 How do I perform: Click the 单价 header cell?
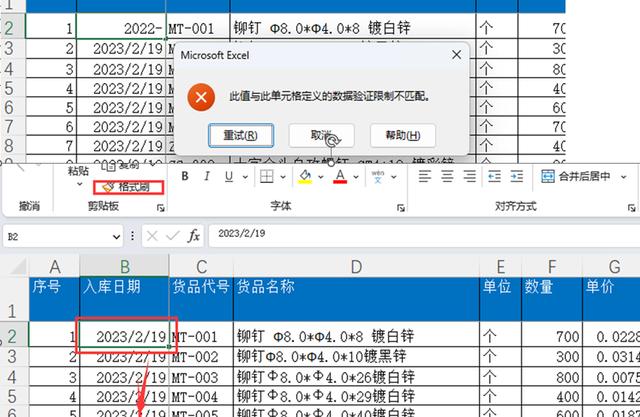(x=611, y=299)
